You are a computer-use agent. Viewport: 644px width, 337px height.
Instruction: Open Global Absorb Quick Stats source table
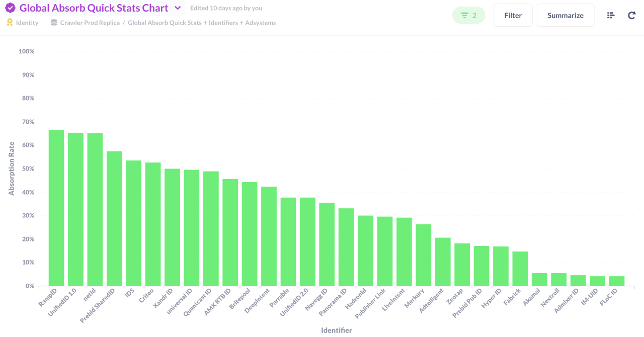(202, 23)
